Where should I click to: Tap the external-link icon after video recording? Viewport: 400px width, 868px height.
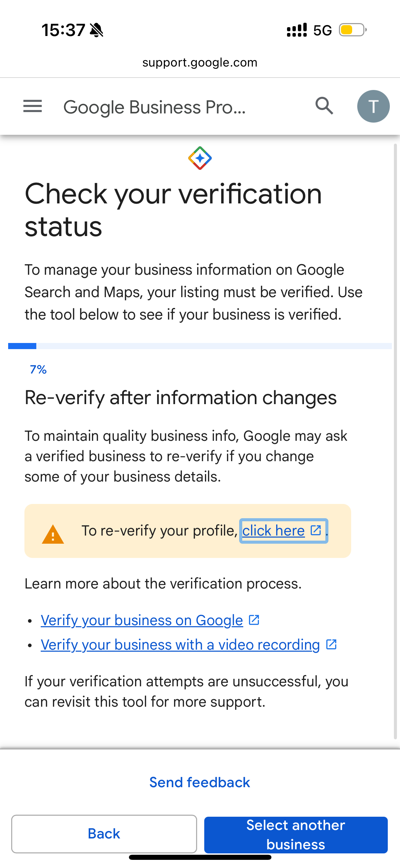(x=331, y=644)
